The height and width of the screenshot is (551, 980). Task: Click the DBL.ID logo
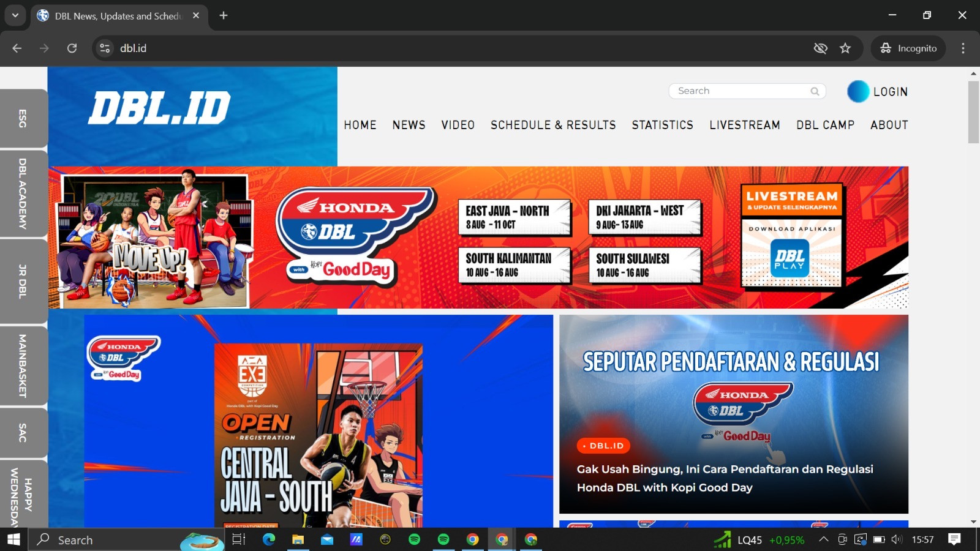click(x=159, y=108)
